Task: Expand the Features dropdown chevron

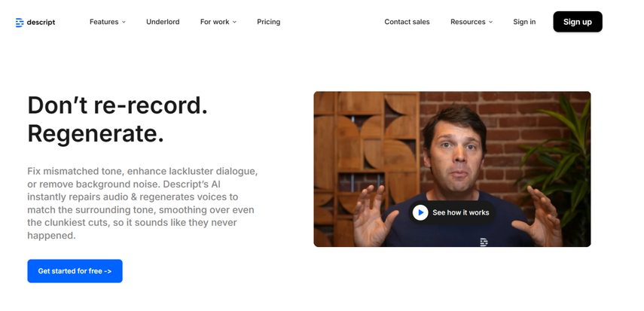Action: 124,23
